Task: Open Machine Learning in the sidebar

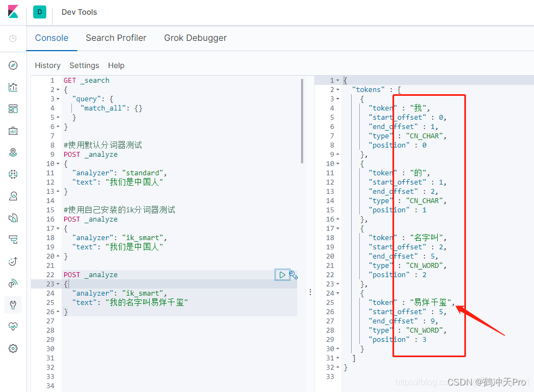Action: pyautogui.click(x=13, y=174)
